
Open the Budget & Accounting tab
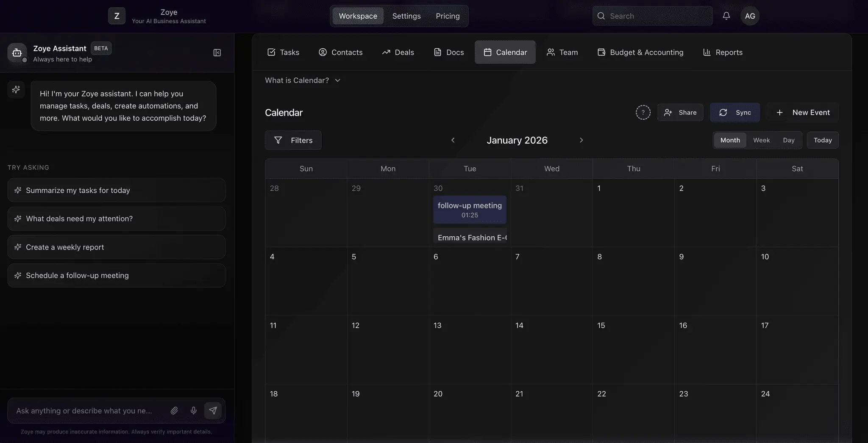(640, 52)
